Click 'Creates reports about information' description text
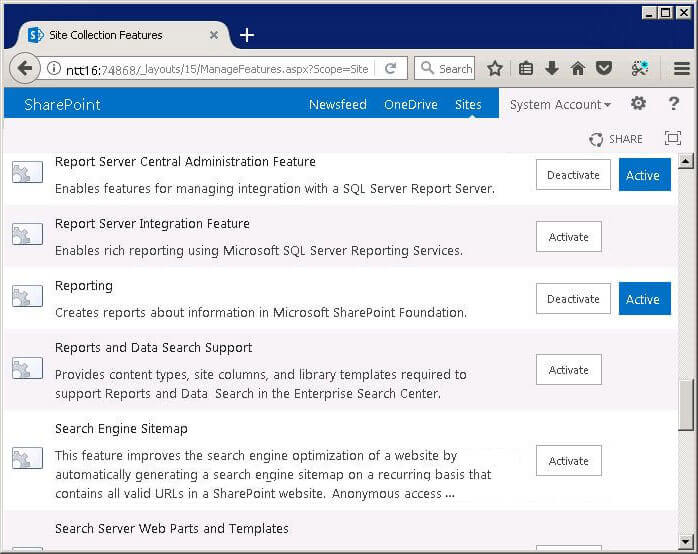 [261, 313]
